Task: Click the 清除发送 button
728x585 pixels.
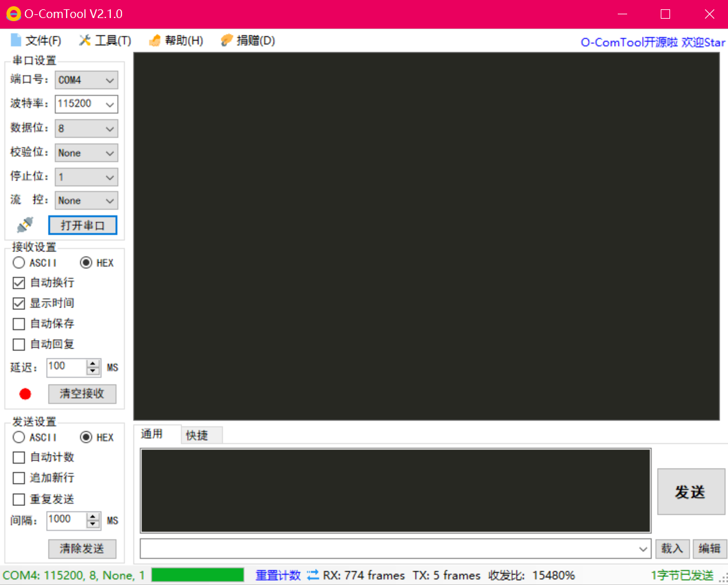Action: pyautogui.click(x=82, y=548)
